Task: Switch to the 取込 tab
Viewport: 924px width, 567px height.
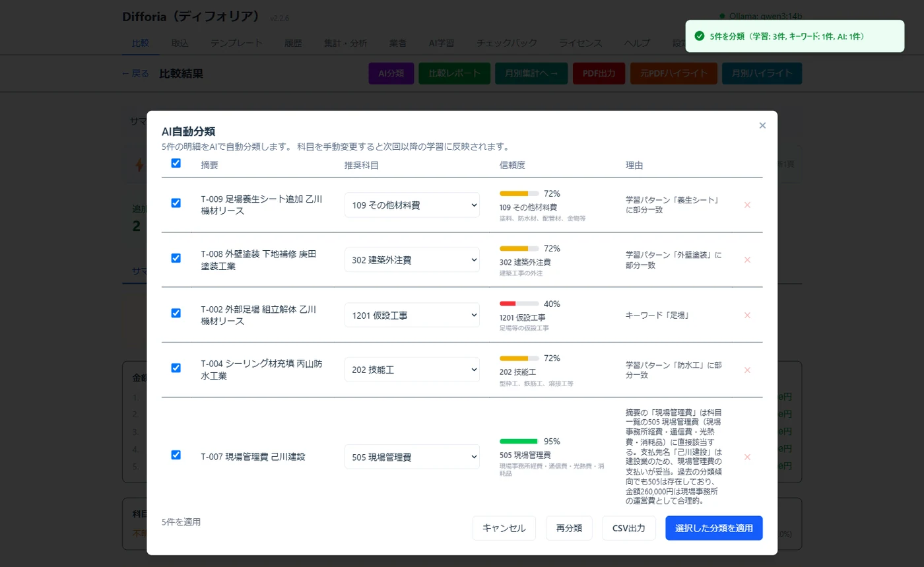Action: (180, 43)
